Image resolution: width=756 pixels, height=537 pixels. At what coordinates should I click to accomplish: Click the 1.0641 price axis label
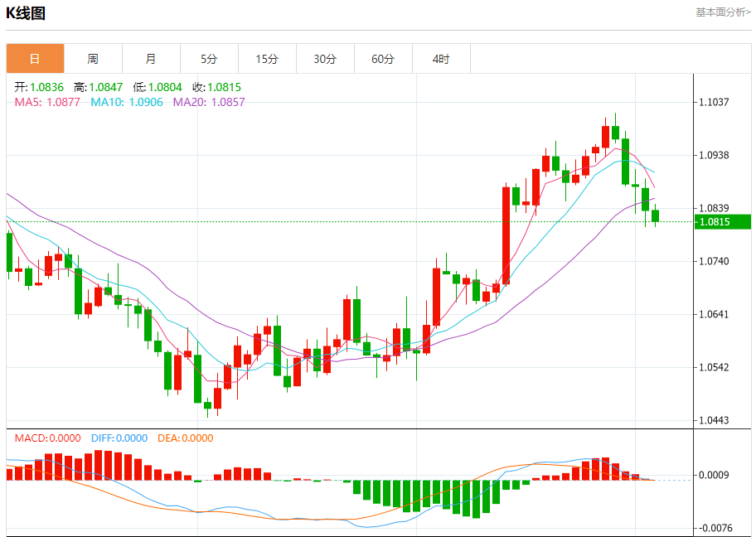tap(714, 314)
